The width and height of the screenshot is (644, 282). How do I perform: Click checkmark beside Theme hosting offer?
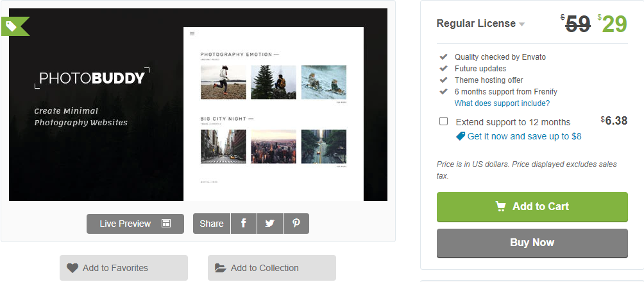(x=443, y=80)
